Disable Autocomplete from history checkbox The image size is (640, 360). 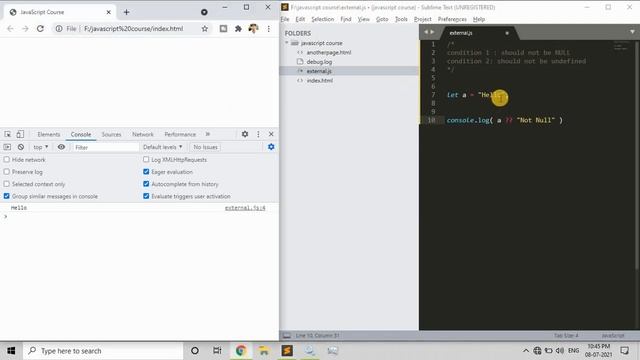point(146,184)
